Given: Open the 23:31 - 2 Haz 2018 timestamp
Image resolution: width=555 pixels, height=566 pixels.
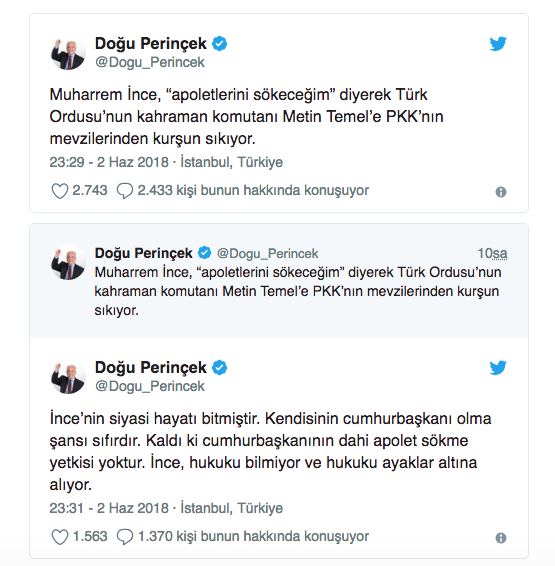Looking at the screenshot, I should click(109, 508).
